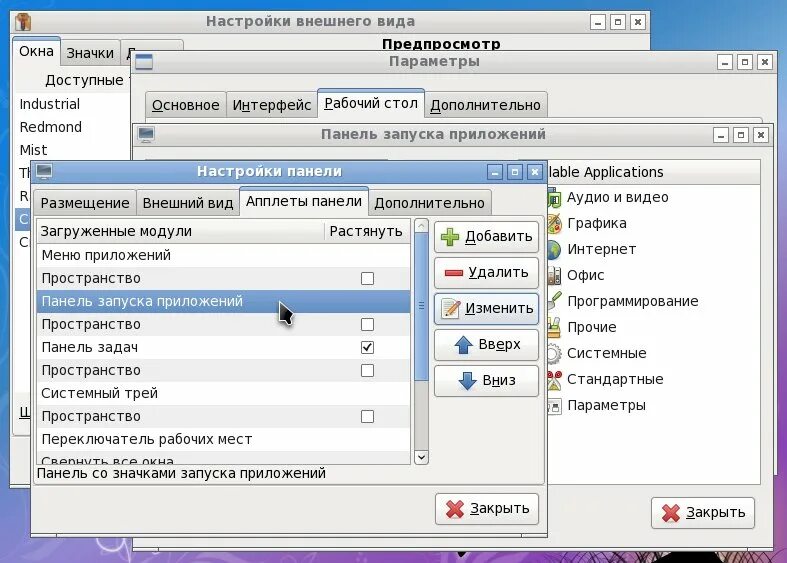Screen dimensions: 787x563
Task: Click the Стандартные scissors icon
Action: [554, 379]
